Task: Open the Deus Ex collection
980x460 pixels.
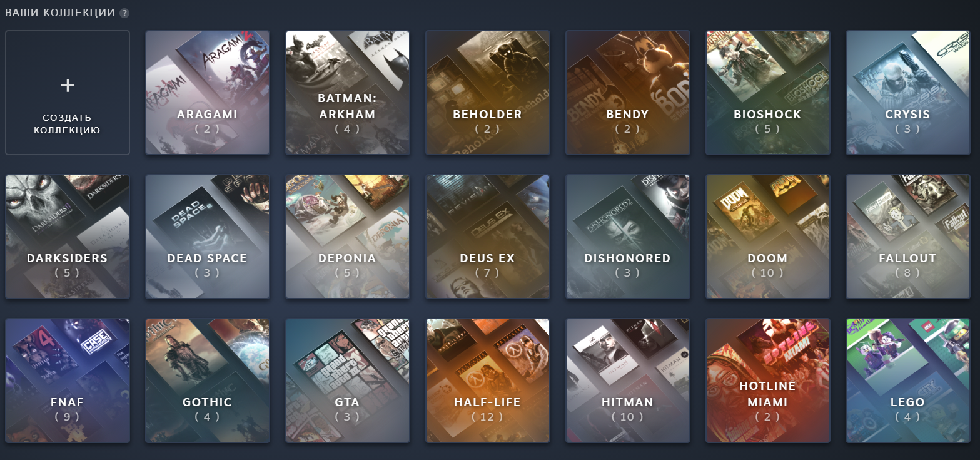Action: [488, 237]
